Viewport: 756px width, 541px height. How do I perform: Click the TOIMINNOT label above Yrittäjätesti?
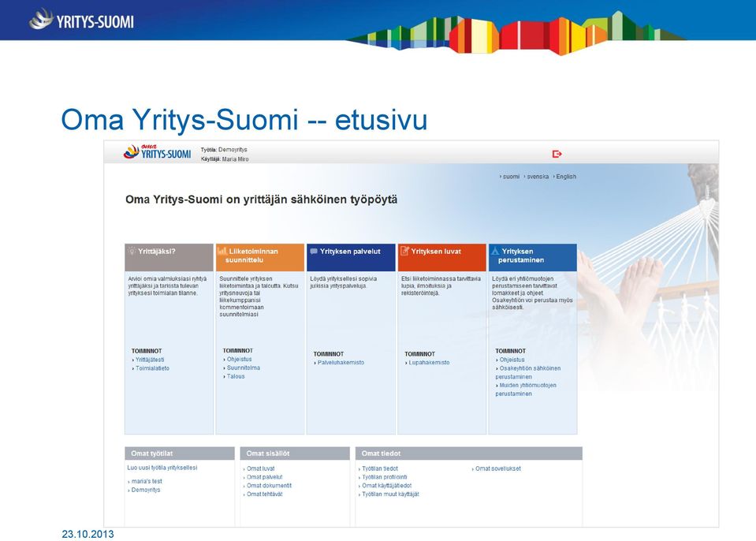pyautogui.click(x=147, y=351)
